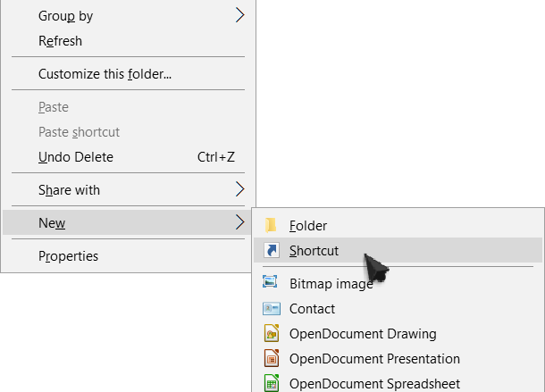The height and width of the screenshot is (392, 545).
Task: Click the Shortcut arrow icon
Action: 272,250
